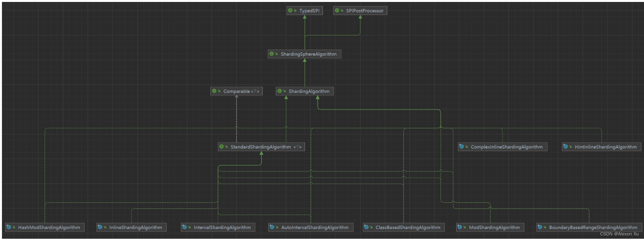Select the ClassBasedShardingAlgorithm node label
Screen dimensions: 644x239
[x=408, y=227]
